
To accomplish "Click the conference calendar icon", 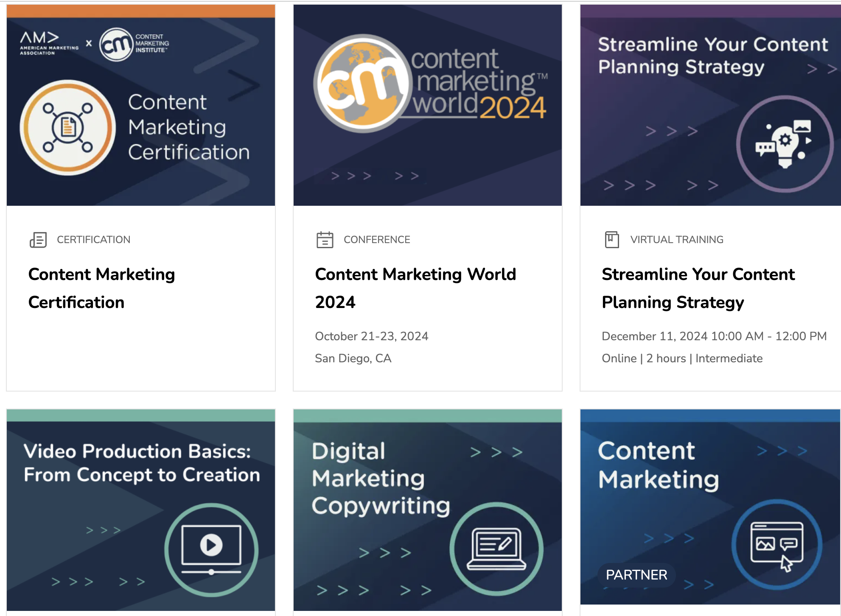I will [325, 240].
